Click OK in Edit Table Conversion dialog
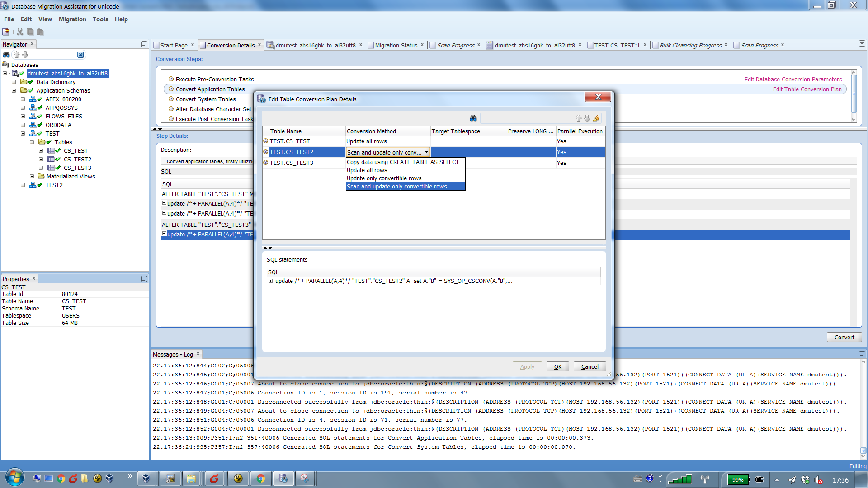The image size is (868, 488). 558,366
